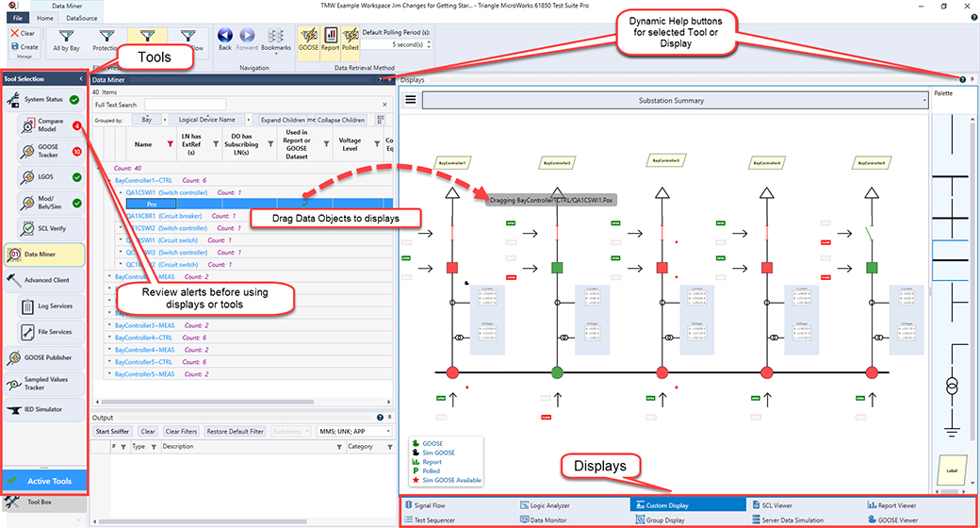The image size is (980, 528).
Task: Select the SCL Verify tool
Action: click(x=50, y=227)
